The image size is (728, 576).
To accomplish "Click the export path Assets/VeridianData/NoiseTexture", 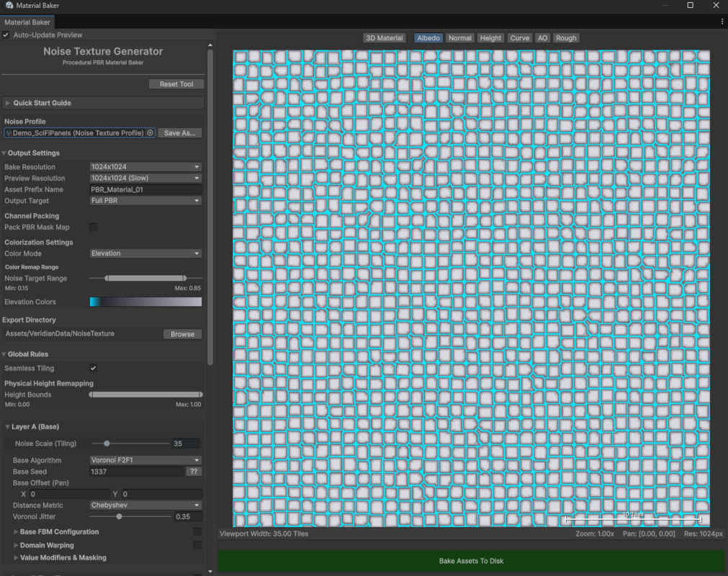I will coord(60,333).
